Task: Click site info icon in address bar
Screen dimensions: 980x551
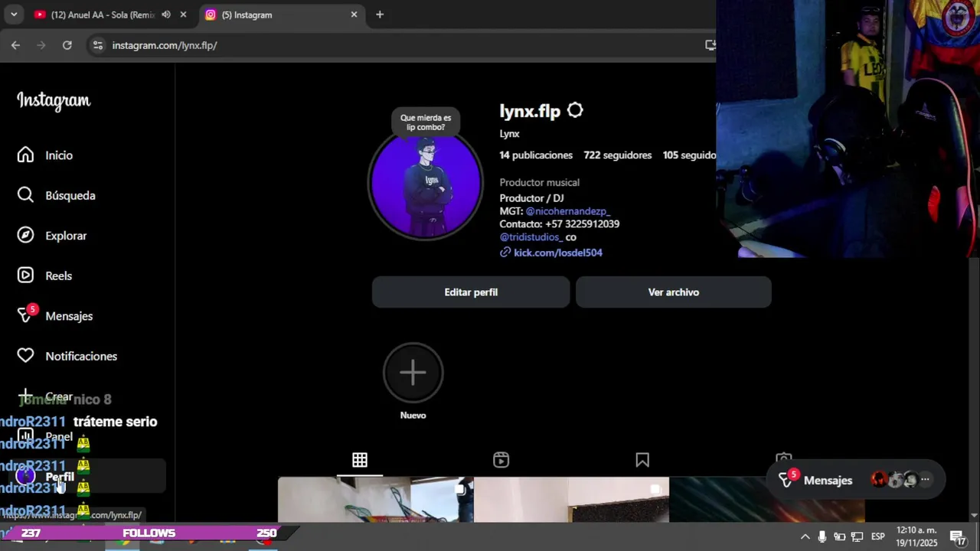Action: point(97,45)
